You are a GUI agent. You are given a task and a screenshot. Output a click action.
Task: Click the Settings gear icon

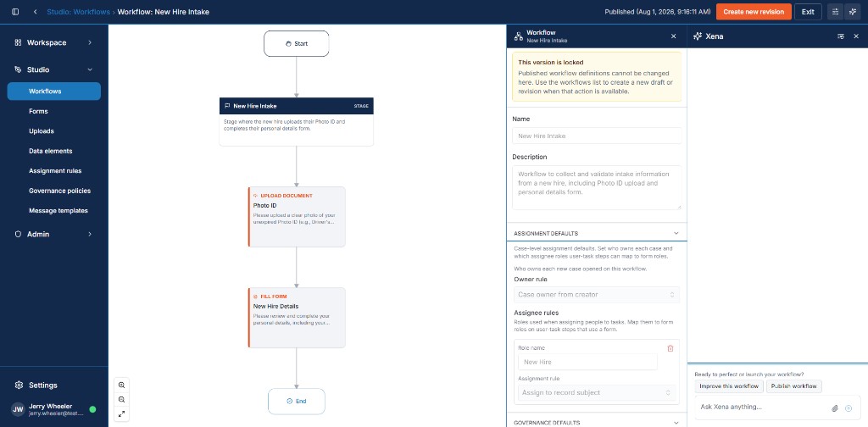click(19, 385)
